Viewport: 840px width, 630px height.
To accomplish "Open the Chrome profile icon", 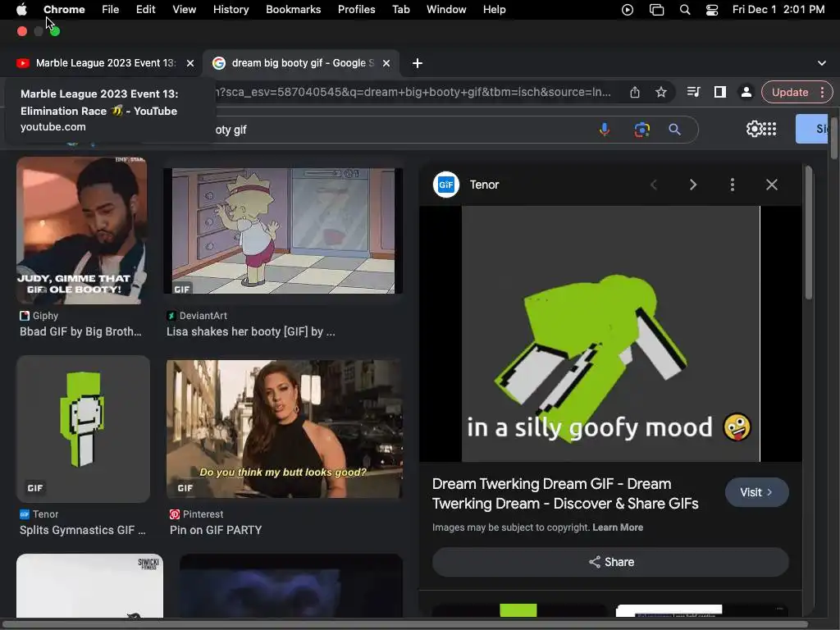I will [746, 92].
